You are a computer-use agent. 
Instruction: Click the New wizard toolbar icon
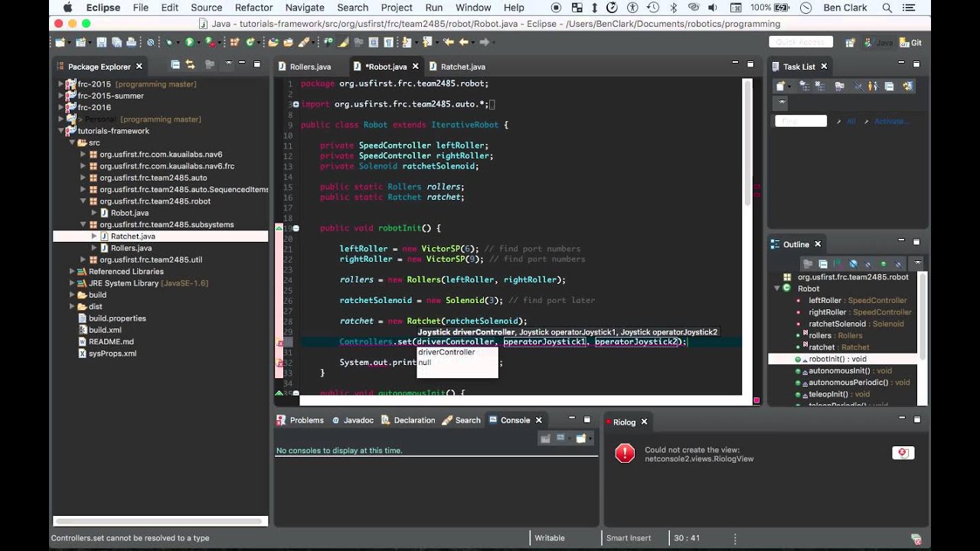tap(60, 42)
